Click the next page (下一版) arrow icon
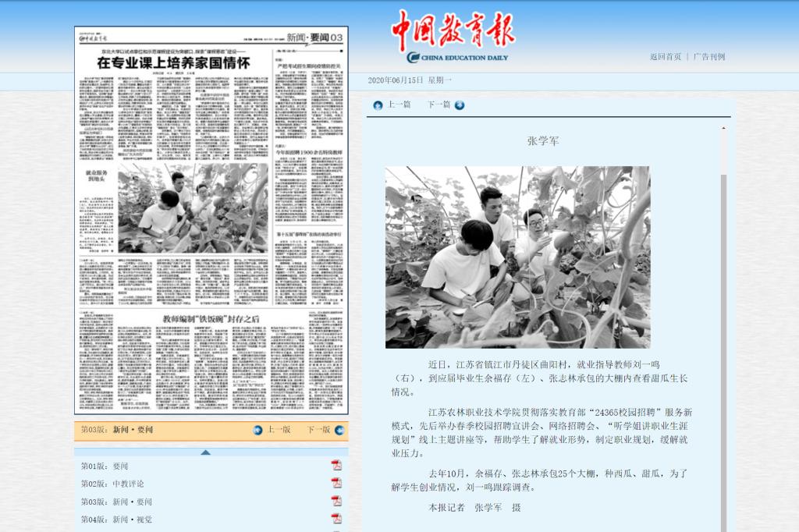The image size is (799, 532). pos(338,430)
